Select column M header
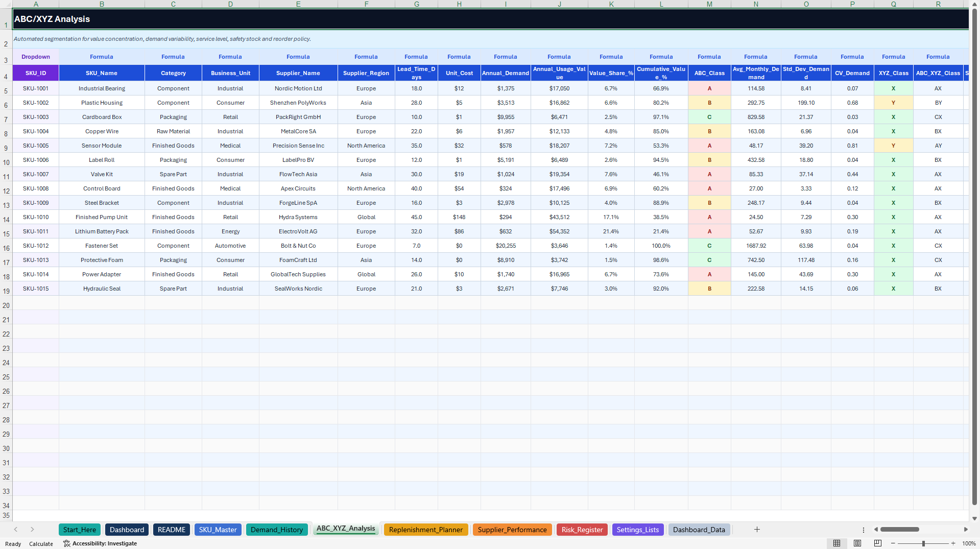Viewport: 980px width, 549px height. click(709, 4)
